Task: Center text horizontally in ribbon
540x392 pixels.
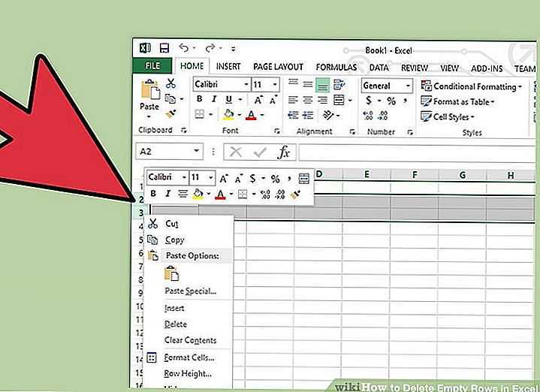Action: point(307,100)
